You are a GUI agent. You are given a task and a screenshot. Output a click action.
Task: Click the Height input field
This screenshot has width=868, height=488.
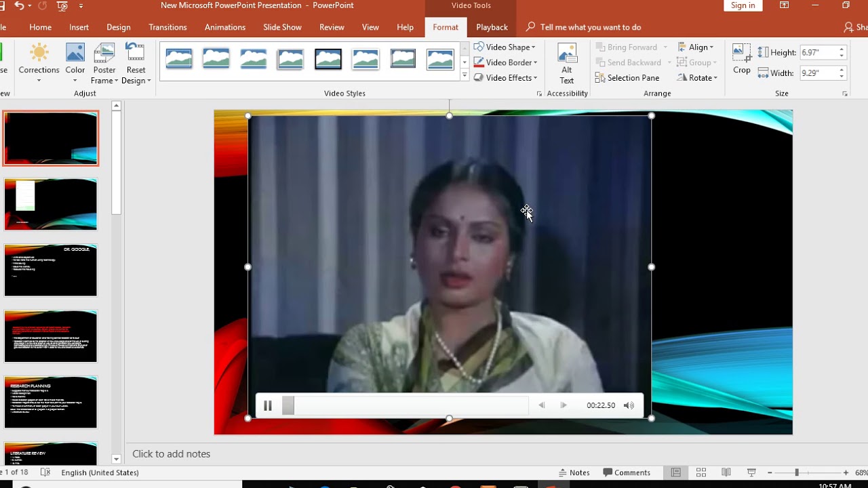[x=818, y=52]
